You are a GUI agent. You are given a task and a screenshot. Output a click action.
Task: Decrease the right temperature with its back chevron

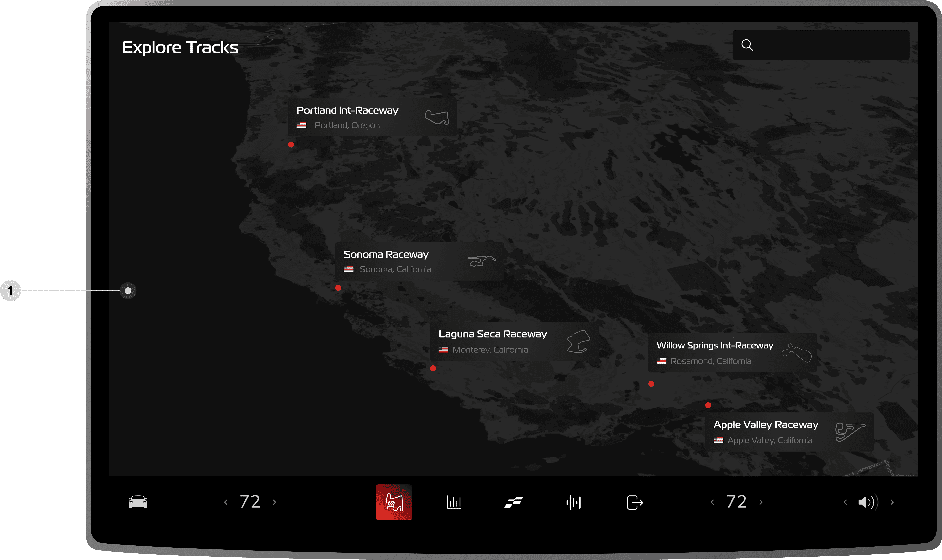(712, 502)
